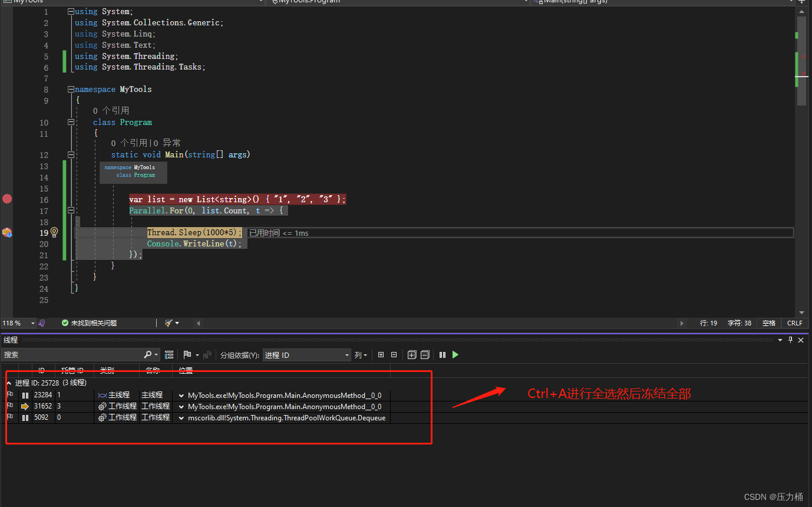Click the editor horizontal scroll left arrow
Image resolution: width=812 pixels, height=507 pixels.
[198, 323]
